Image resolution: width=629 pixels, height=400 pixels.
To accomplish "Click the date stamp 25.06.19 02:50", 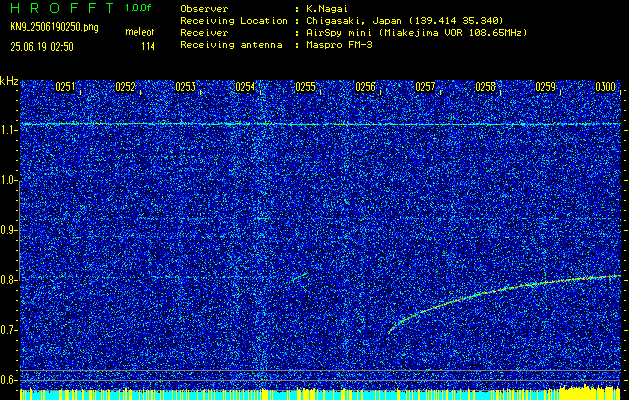I will click(42, 47).
